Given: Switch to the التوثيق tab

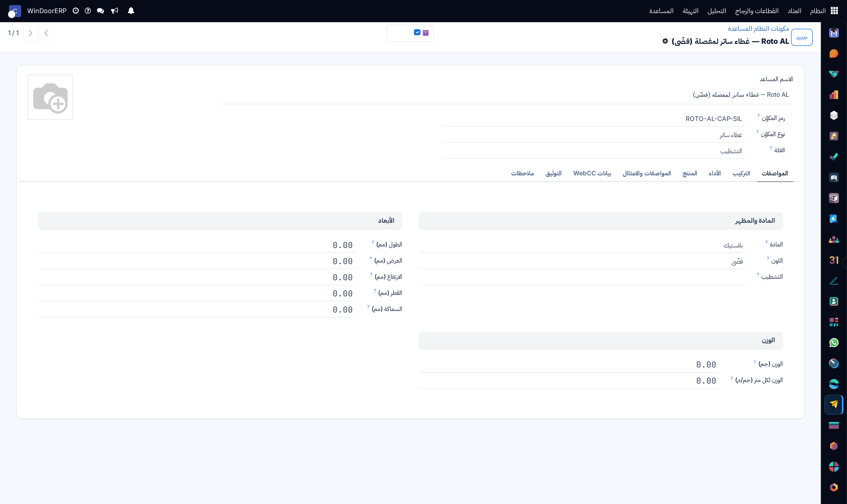Looking at the screenshot, I should [x=554, y=173].
